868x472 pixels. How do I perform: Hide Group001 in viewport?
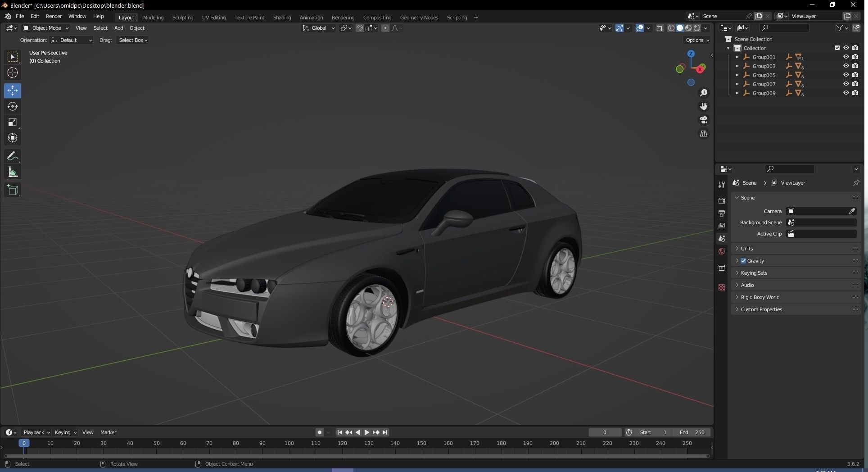846,57
